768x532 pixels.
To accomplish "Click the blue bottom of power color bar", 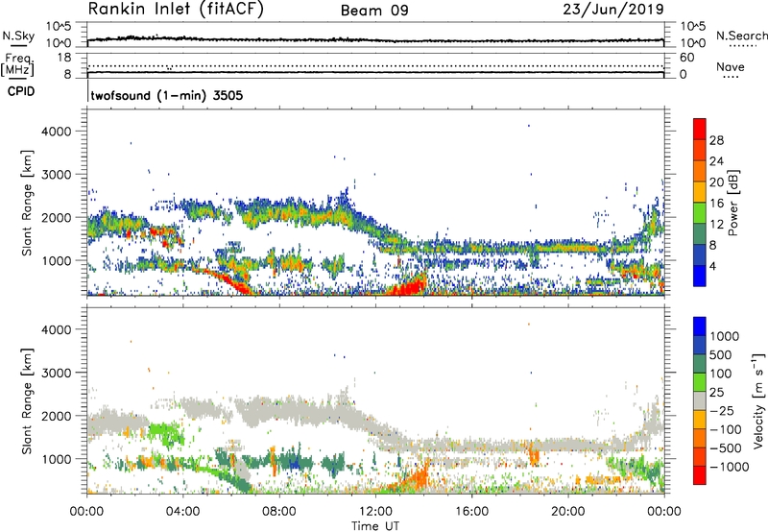I will 700,277.
